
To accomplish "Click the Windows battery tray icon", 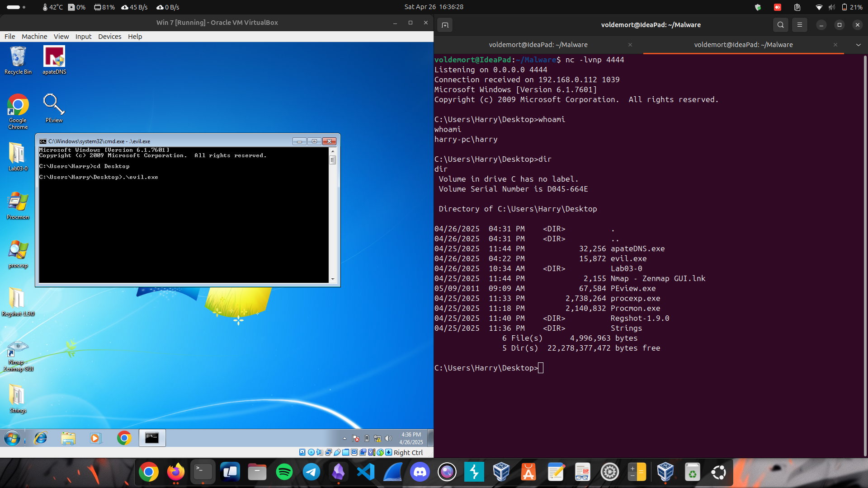I will click(x=367, y=438).
